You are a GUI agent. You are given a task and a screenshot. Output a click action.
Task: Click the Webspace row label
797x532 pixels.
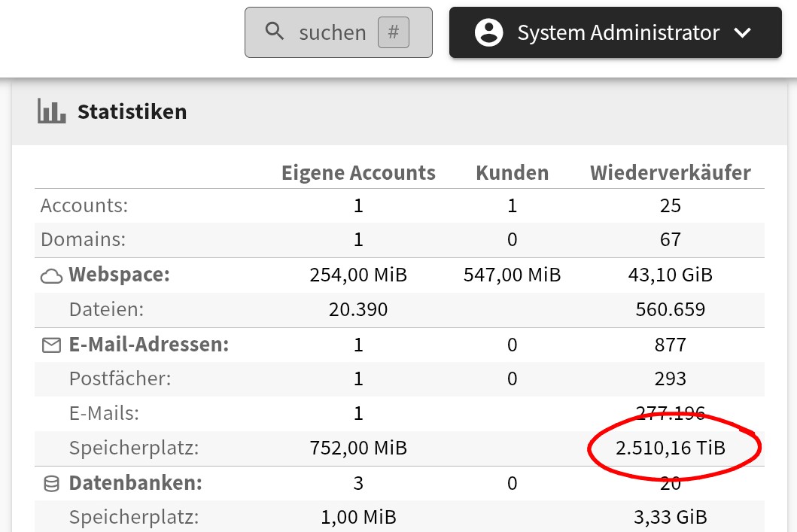coord(119,275)
